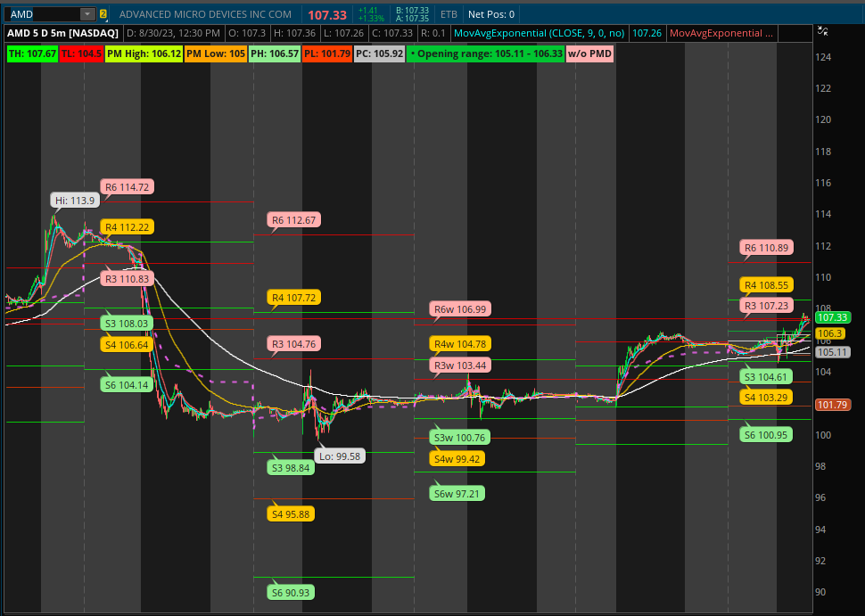This screenshot has height=616, width=865.
Task: Click the PM High: 106.12 label
Action: [144, 54]
